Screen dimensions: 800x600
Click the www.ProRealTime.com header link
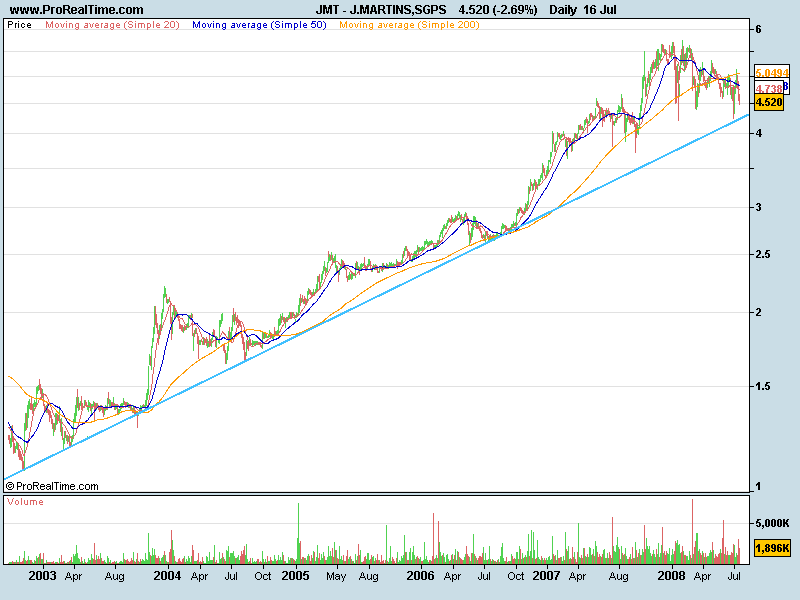click(77, 10)
